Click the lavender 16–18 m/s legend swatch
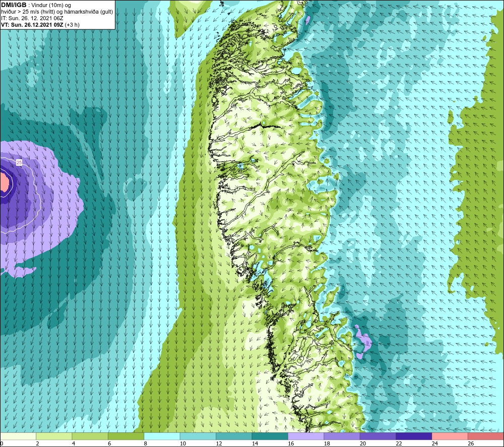 pos(306,436)
